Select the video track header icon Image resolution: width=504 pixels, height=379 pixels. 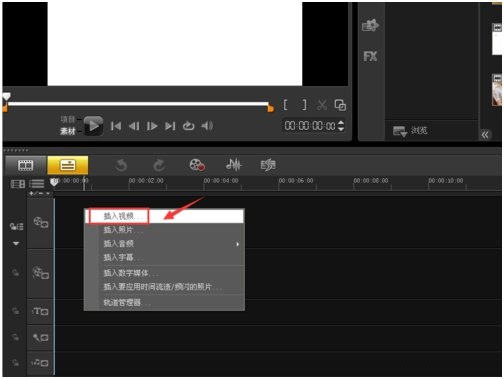41,222
